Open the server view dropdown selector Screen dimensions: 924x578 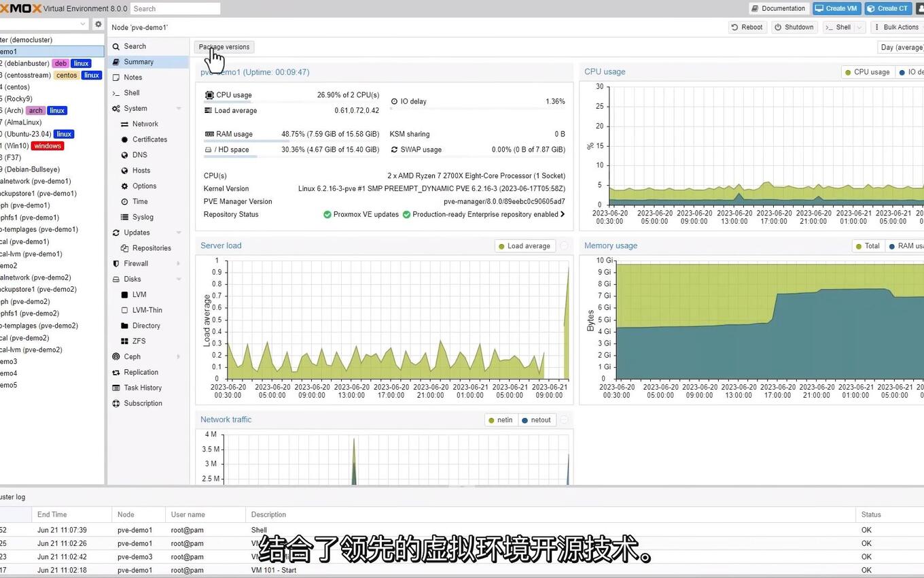pos(44,24)
